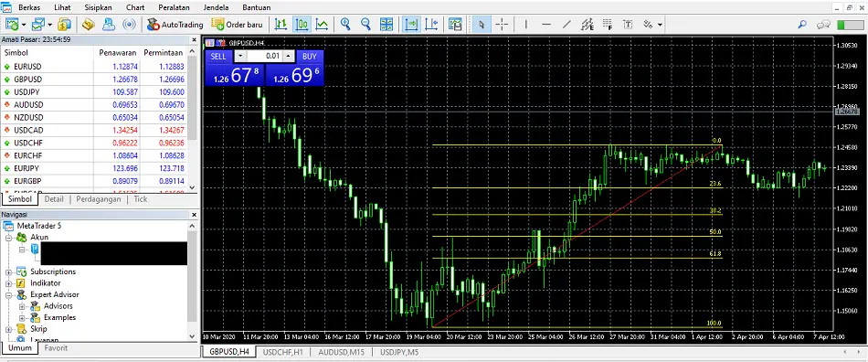Expand the Advisors folder
Image resolution: width=868 pixels, height=362 pixels.
(x=22, y=306)
